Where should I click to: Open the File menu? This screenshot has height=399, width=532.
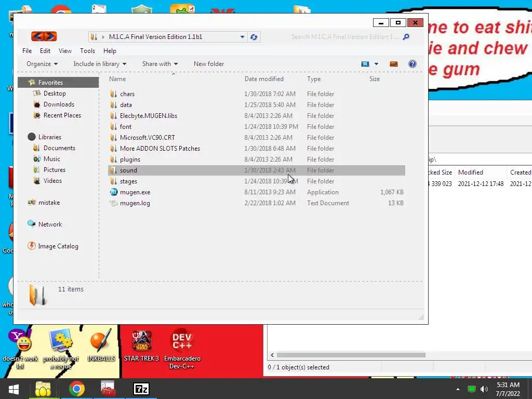(27, 50)
